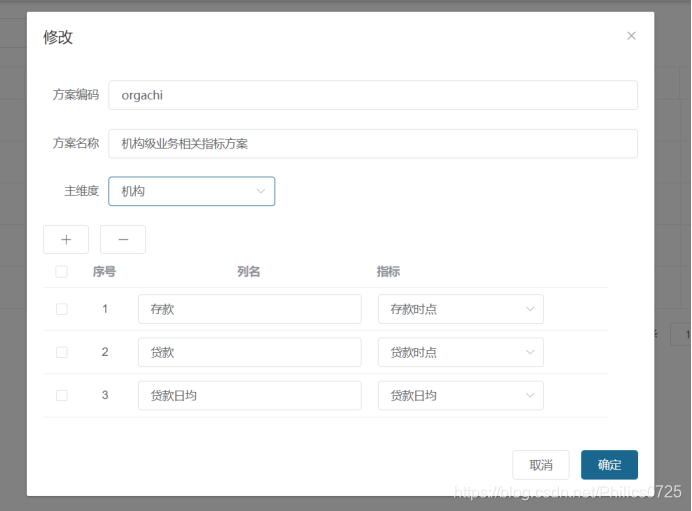
Task: Check the checkbox for row 1 存款
Action: point(61,309)
